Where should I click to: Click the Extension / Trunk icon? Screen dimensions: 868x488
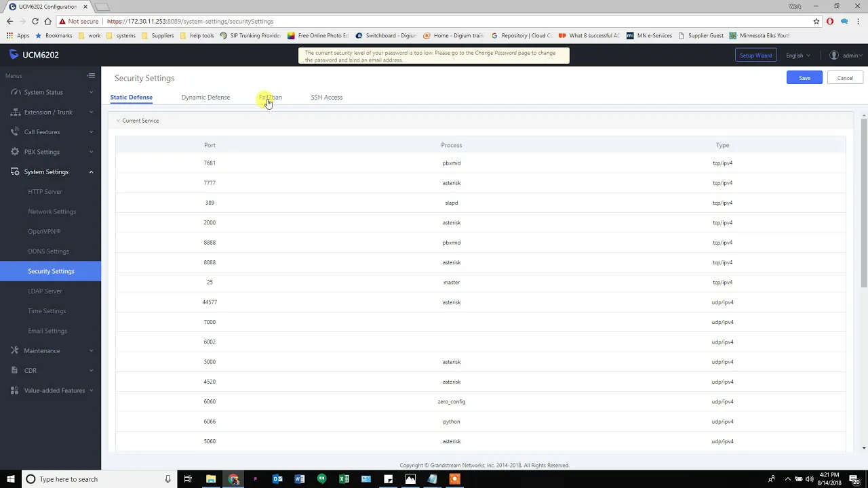pos(15,112)
